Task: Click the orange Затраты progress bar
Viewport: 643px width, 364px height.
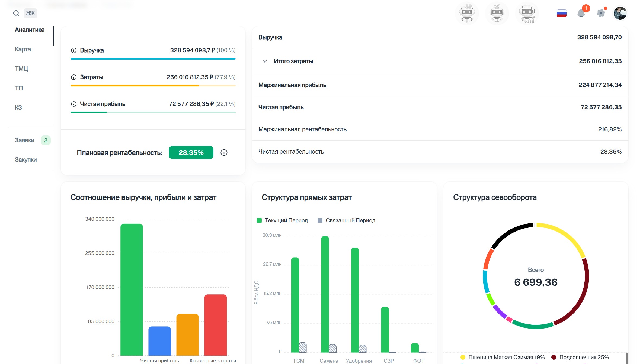Action: 135,86
